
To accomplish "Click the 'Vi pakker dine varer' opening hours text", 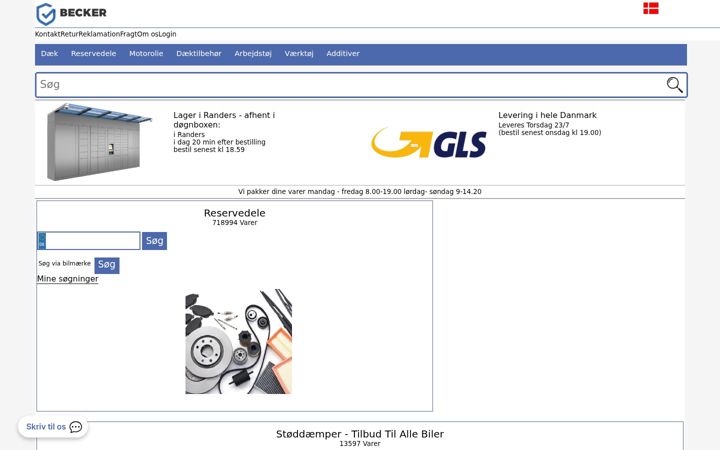I will 360,191.
